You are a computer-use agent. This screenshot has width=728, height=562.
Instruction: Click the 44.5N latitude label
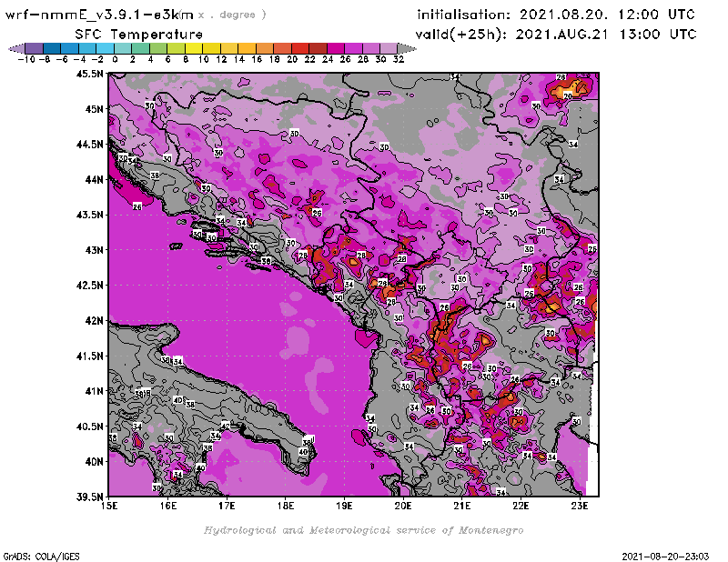click(x=90, y=145)
